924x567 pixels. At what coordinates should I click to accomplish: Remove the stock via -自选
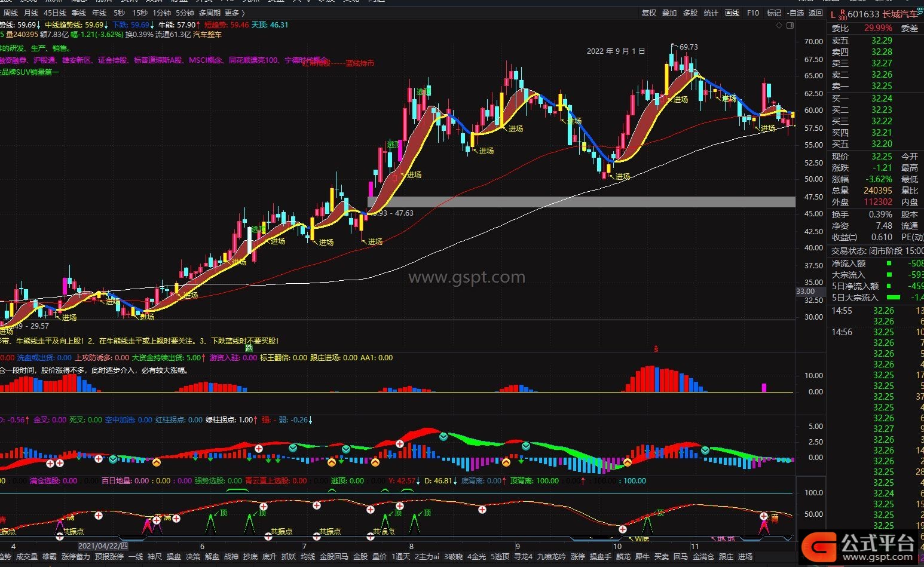tap(795, 13)
